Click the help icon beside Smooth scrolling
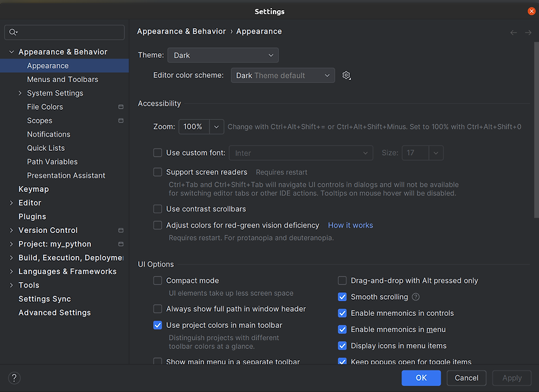This screenshot has height=392, width=539. (416, 296)
